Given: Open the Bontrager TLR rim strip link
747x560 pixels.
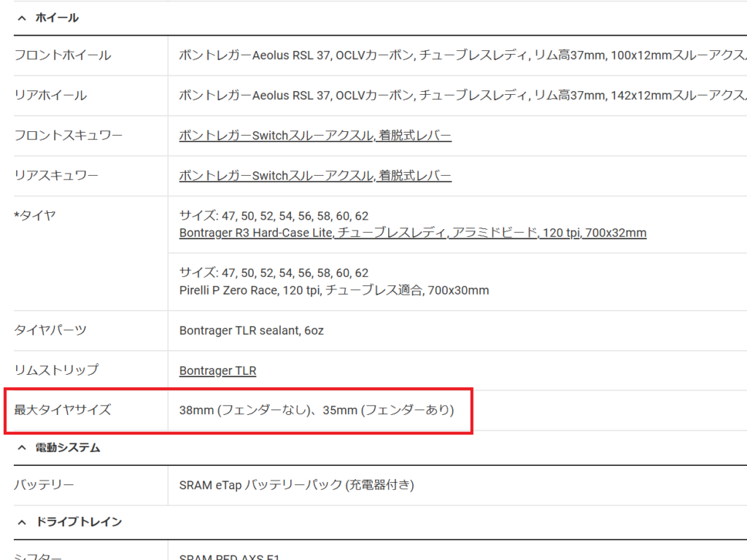Looking at the screenshot, I should [x=217, y=370].
